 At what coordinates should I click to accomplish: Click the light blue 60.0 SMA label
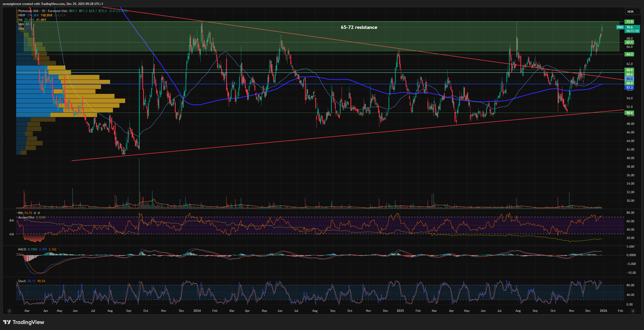pyautogui.click(x=629, y=79)
